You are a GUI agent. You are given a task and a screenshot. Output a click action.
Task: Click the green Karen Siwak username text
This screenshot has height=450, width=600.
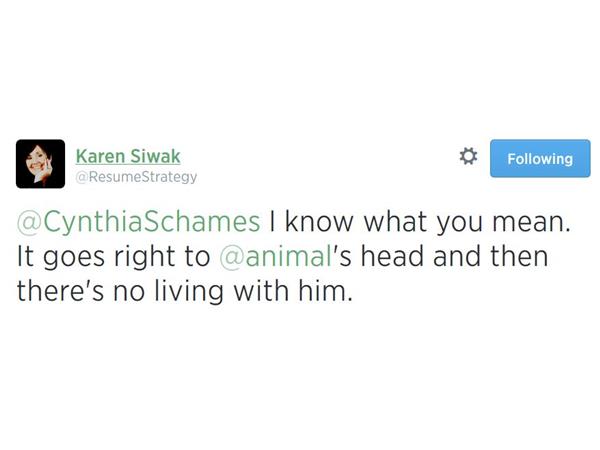(128, 156)
